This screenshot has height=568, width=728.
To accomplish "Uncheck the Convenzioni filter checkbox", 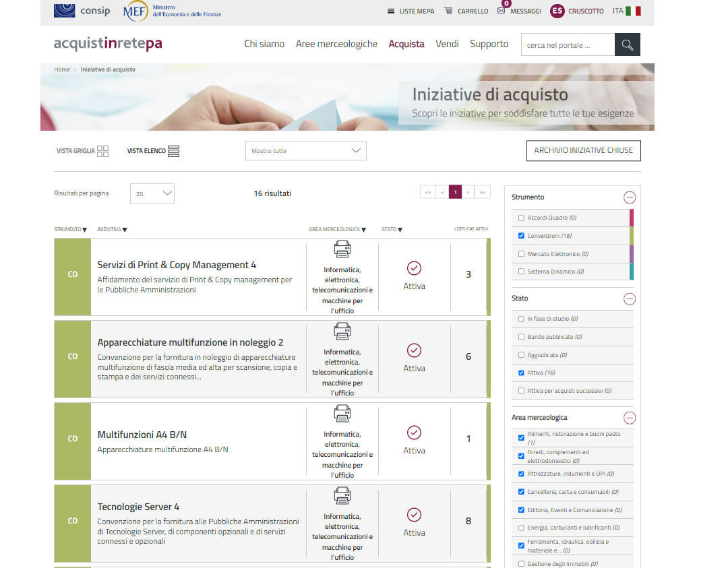I will coord(521,236).
